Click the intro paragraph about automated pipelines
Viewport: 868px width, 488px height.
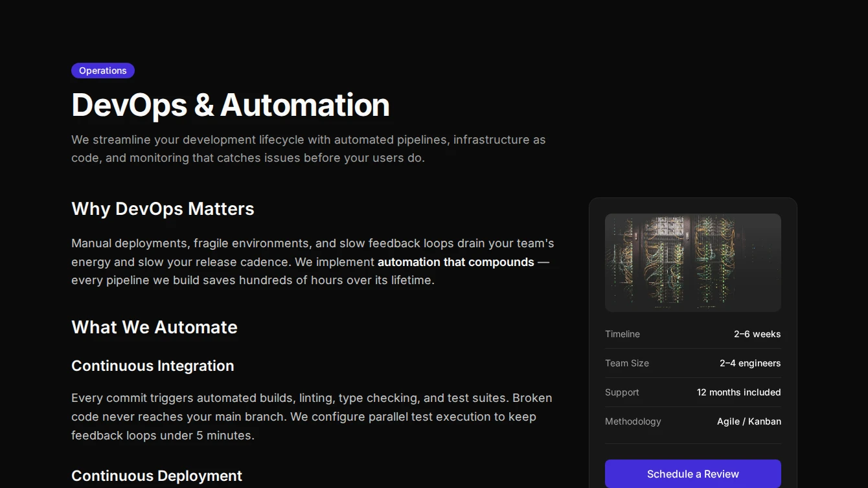coord(308,149)
